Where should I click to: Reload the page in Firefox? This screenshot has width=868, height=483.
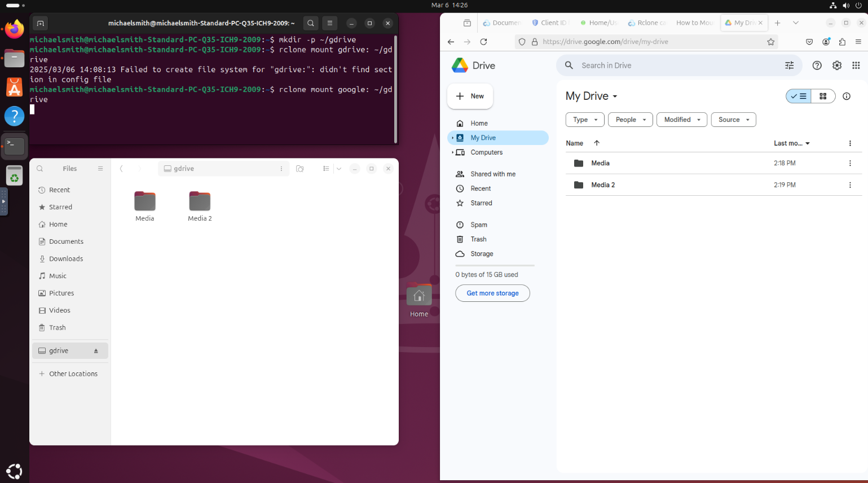(x=483, y=42)
